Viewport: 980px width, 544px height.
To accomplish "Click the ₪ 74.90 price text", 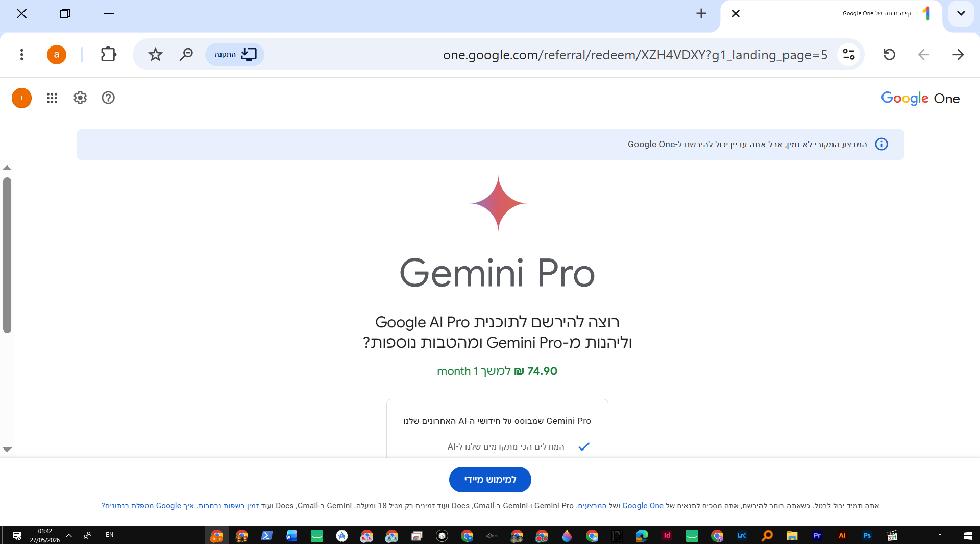I will point(536,371).
